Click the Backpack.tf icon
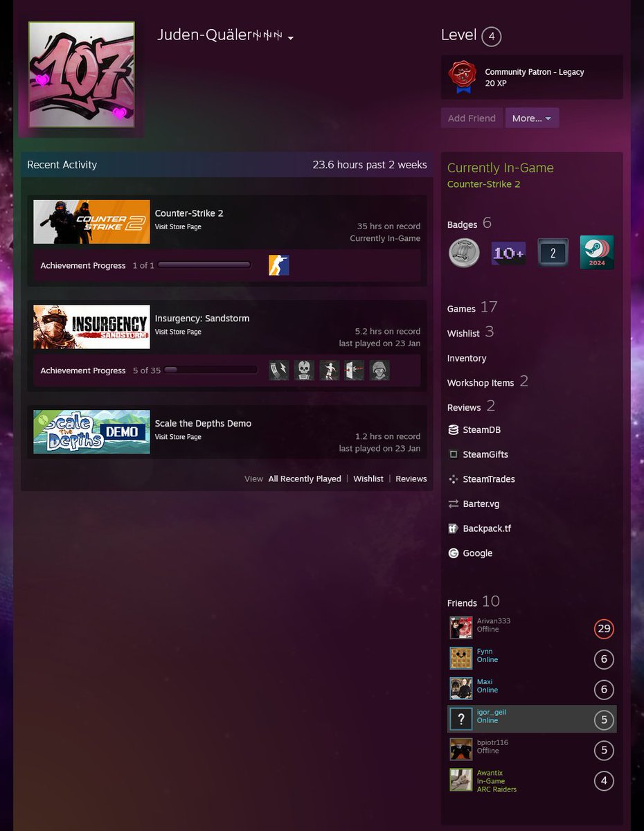Image resolution: width=644 pixels, height=831 pixels. tap(454, 528)
